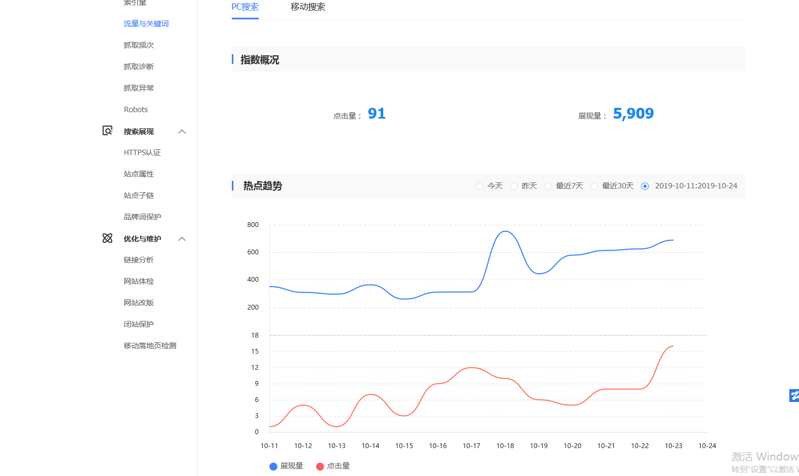Click the 10-20 x-axis label

[x=572, y=445]
